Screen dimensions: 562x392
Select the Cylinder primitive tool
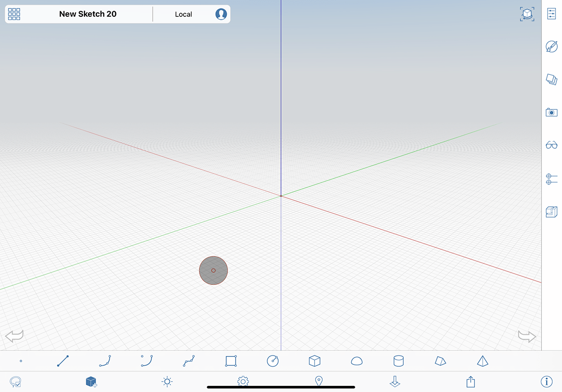(399, 361)
